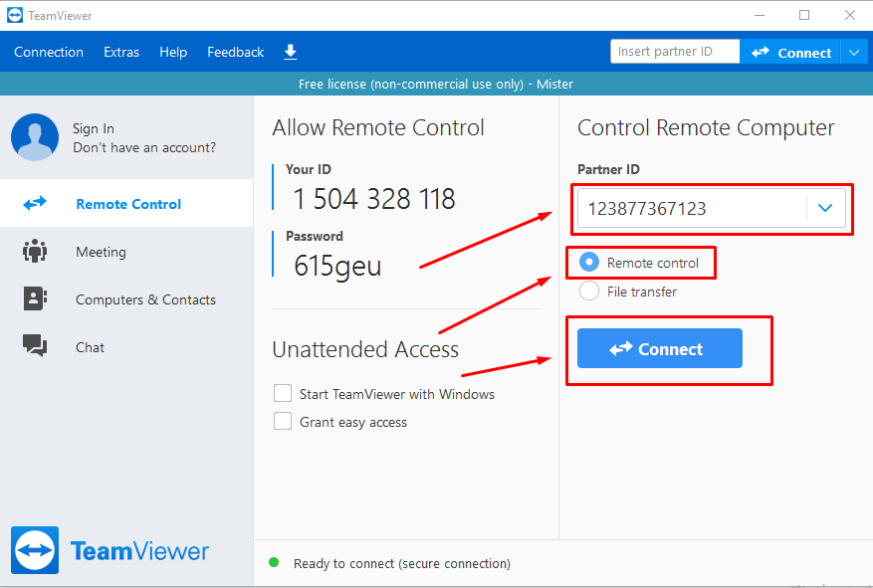Click the Computers & Contacts address book icon
The height and width of the screenshot is (588, 873).
point(35,298)
